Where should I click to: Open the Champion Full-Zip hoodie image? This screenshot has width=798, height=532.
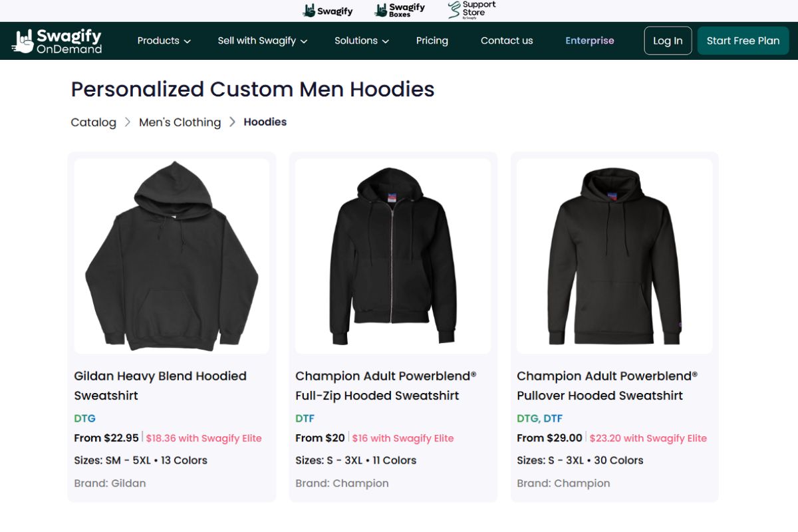click(x=393, y=256)
